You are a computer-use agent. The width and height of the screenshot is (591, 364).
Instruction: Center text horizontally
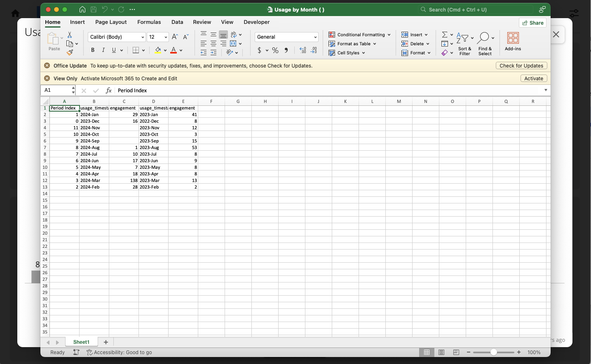tap(213, 44)
